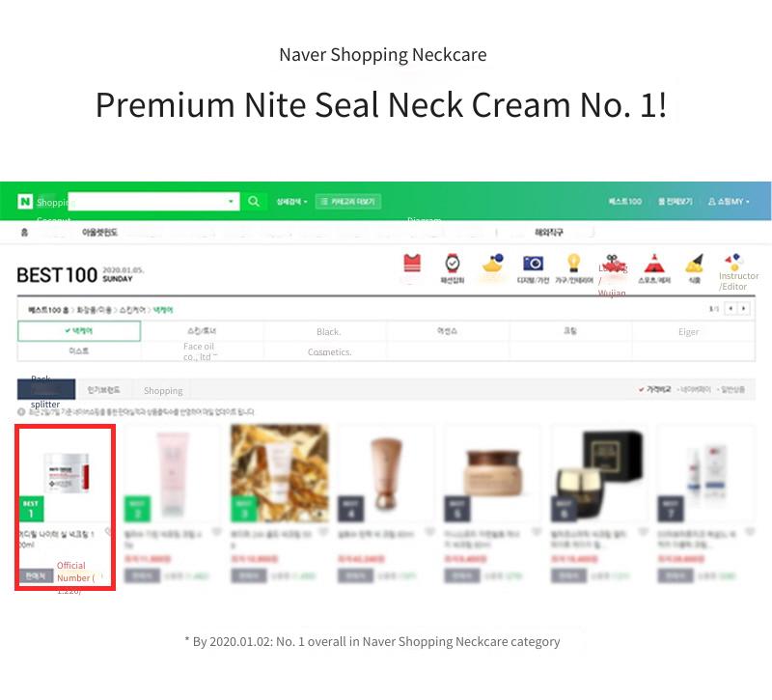Viewport: 772px width, 700px height.
Task: Toggle the checked green neckcare category filter
Action: tap(79, 330)
